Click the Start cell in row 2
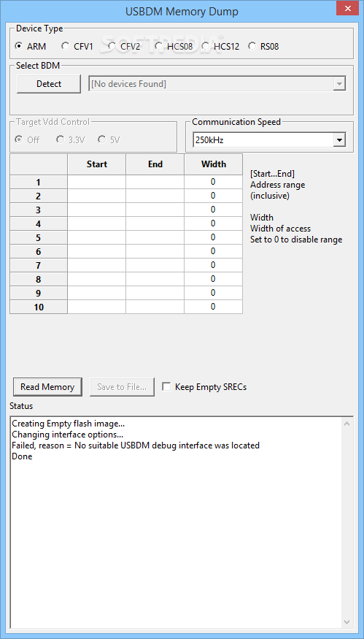364x639 pixels. [96, 196]
